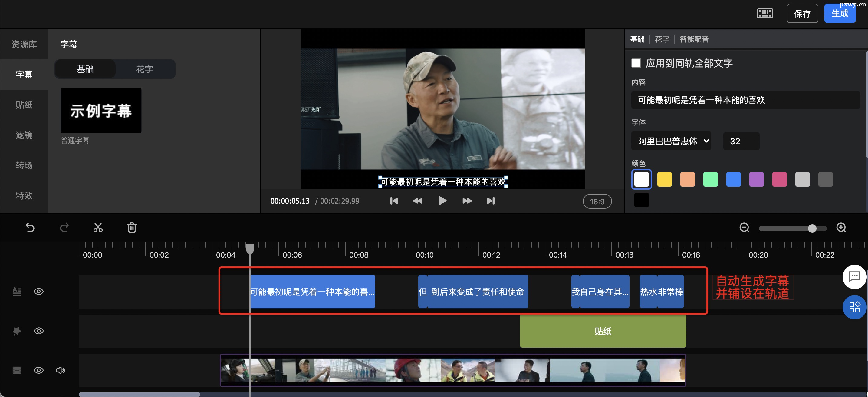Click the undo arrow icon
This screenshot has width=868, height=397.
tap(30, 228)
